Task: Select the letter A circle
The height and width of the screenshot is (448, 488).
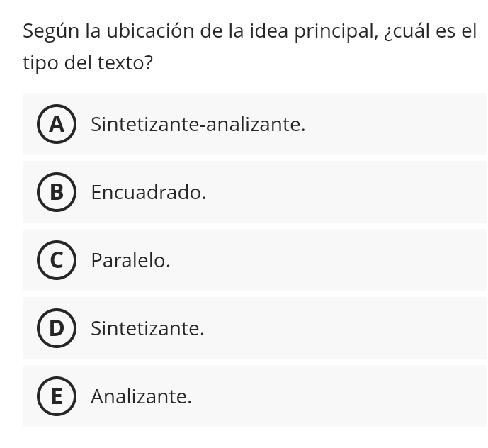Action: [x=56, y=125]
